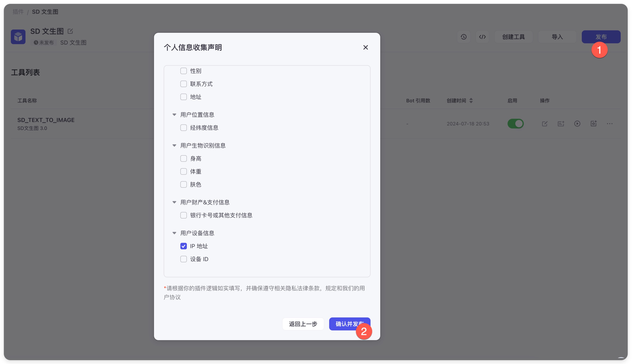Check the 设备 ID checkbox
The height and width of the screenshot is (364, 632).
click(184, 259)
